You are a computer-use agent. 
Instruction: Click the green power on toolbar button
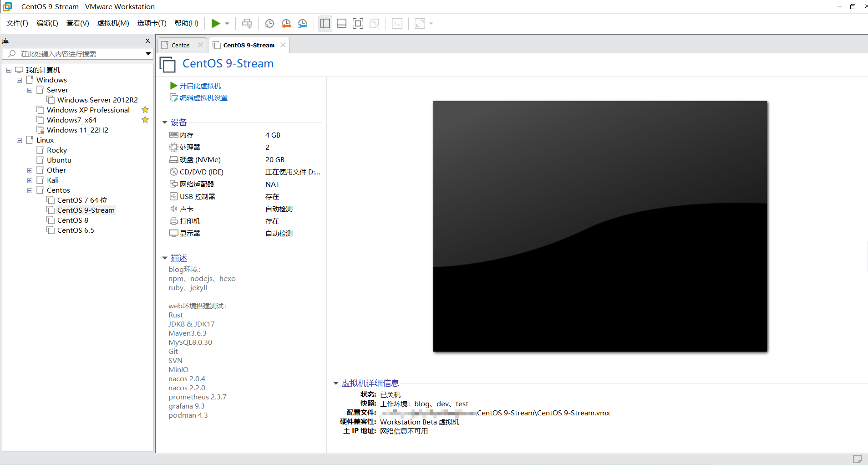[x=216, y=24]
